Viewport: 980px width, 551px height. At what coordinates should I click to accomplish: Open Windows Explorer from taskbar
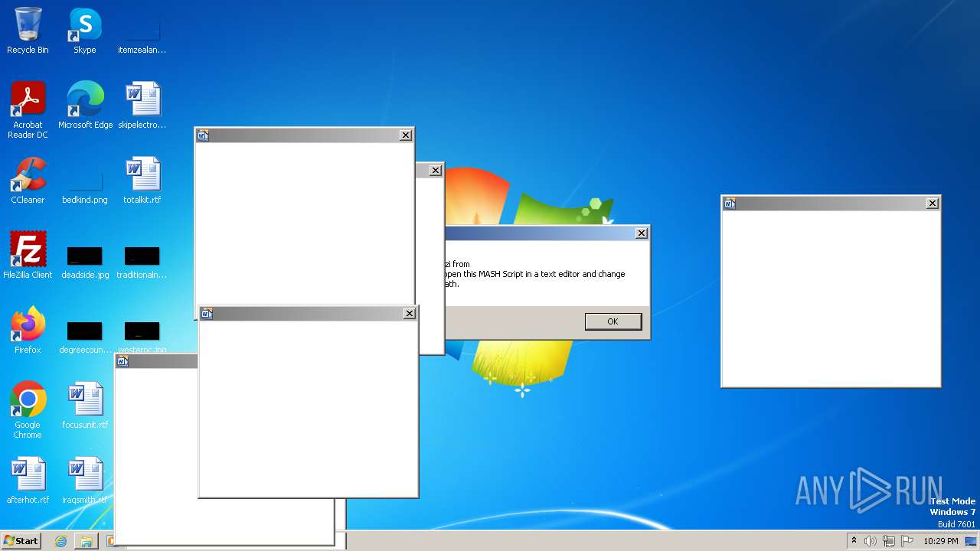pyautogui.click(x=87, y=541)
